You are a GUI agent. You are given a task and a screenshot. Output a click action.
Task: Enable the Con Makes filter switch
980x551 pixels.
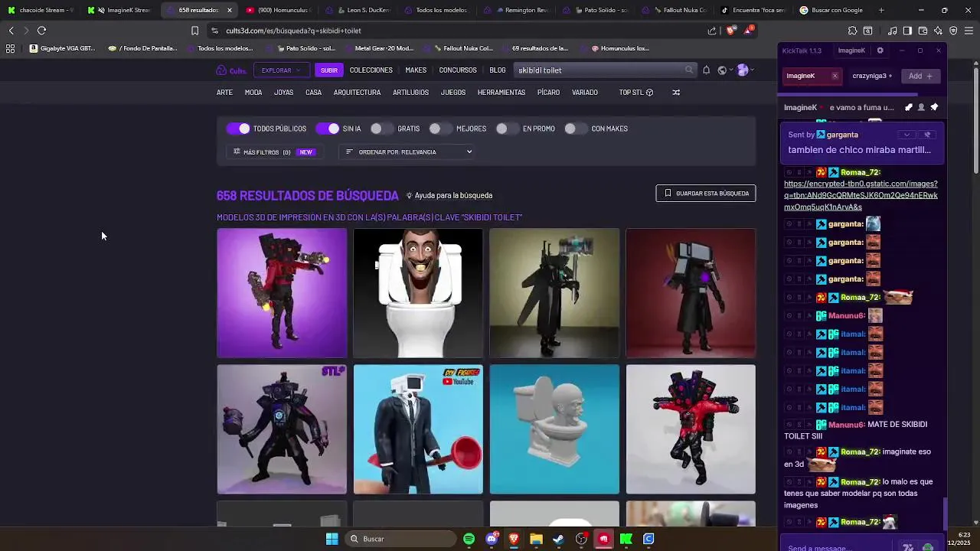[x=576, y=129]
